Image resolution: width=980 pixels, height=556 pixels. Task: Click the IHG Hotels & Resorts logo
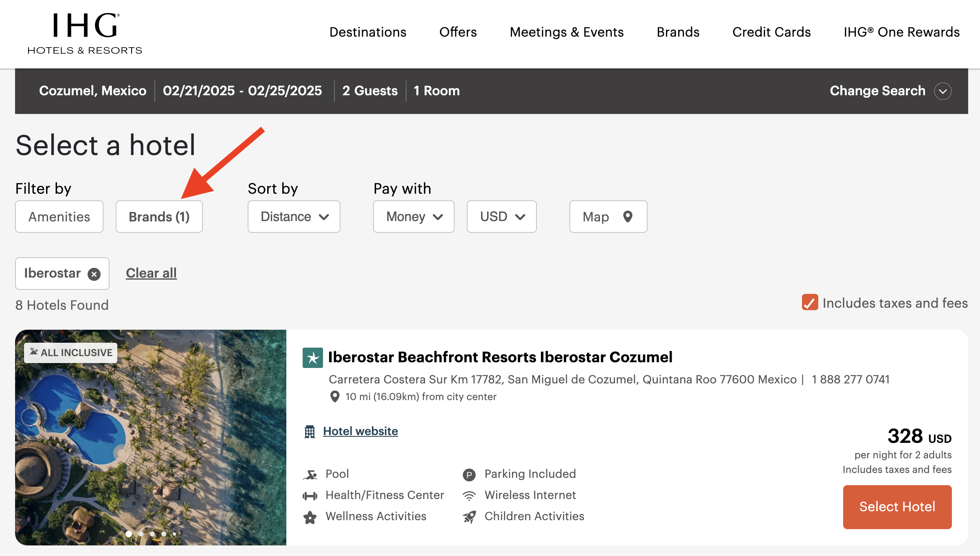coord(85,34)
